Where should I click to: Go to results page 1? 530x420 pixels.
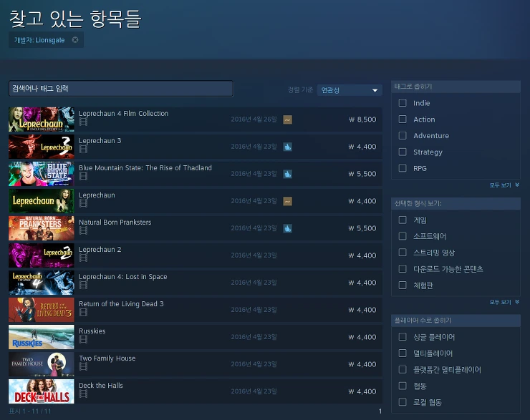(380, 411)
